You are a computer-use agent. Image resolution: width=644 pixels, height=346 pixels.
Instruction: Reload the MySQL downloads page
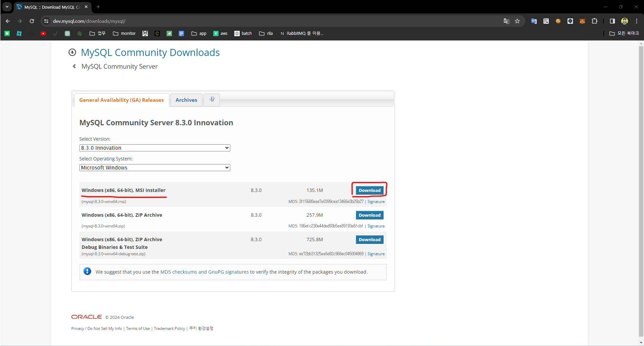32,21
